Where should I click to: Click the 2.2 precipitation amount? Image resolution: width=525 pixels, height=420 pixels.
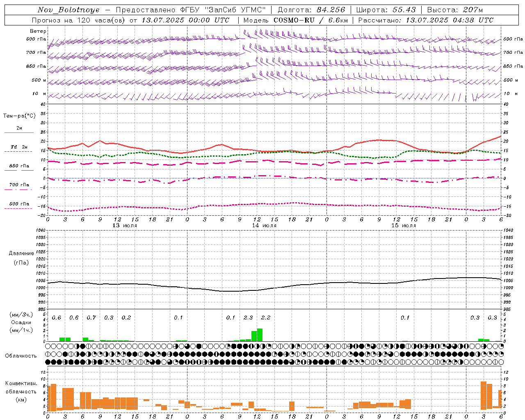point(266,318)
